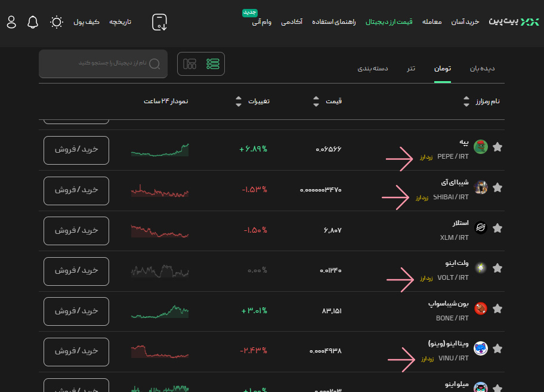This screenshot has height=392, width=544.
Task: Click the نمودار ۲۴ ساعت column header
Action: click(166, 101)
